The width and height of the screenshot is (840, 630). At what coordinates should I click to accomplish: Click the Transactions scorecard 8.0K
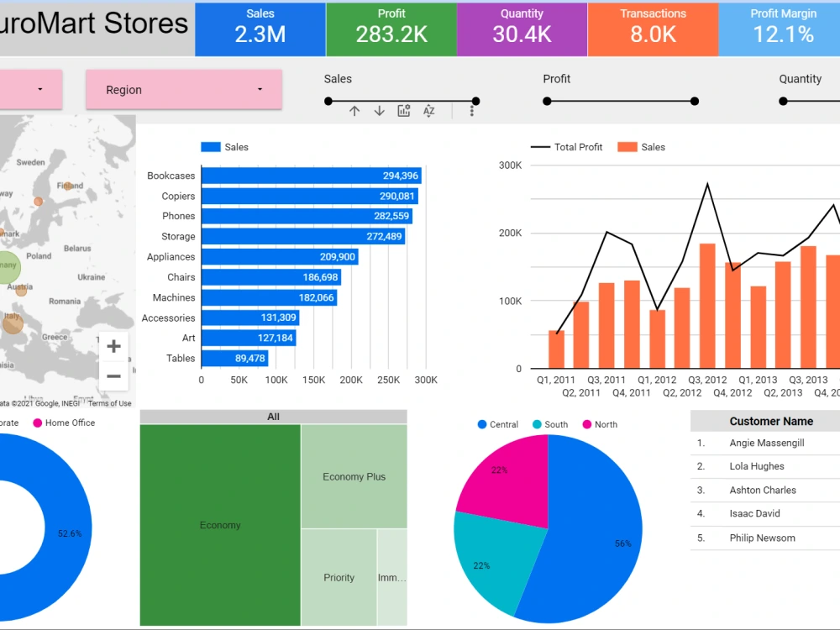(653, 29)
